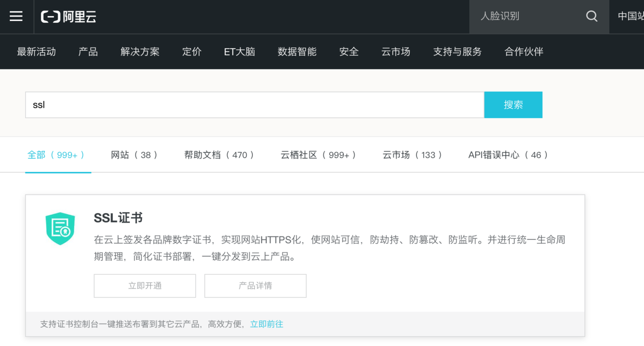Click the SSL certificate shield icon

(x=60, y=228)
